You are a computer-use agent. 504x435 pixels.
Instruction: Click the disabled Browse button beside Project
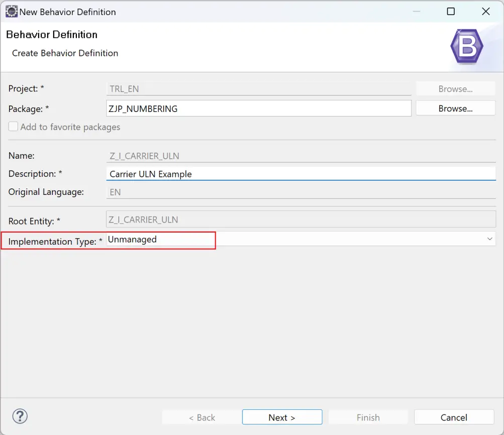(455, 89)
